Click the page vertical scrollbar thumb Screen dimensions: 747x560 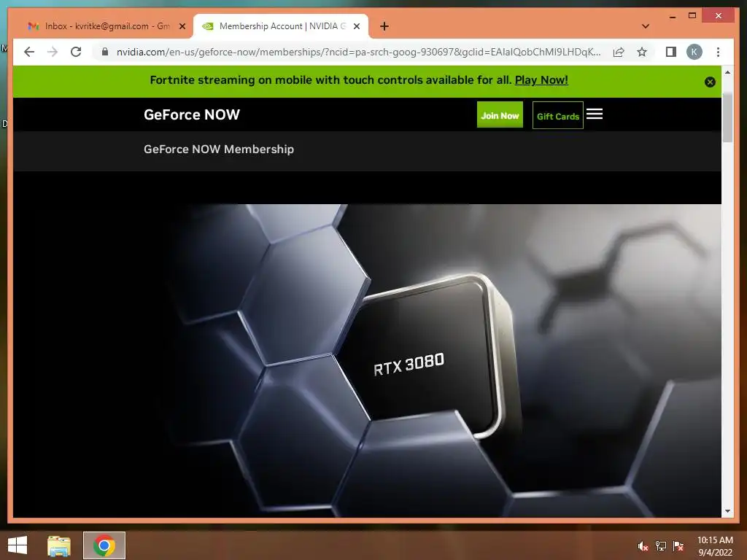(727, 117)
